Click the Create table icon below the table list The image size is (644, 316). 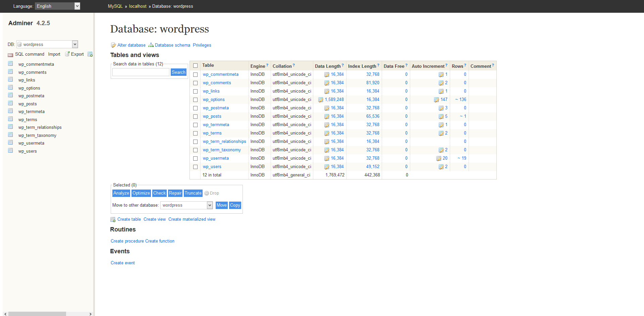113,219
